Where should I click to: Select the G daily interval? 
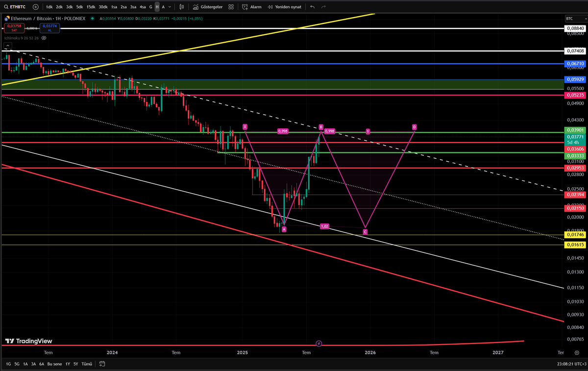click(151, 7)
